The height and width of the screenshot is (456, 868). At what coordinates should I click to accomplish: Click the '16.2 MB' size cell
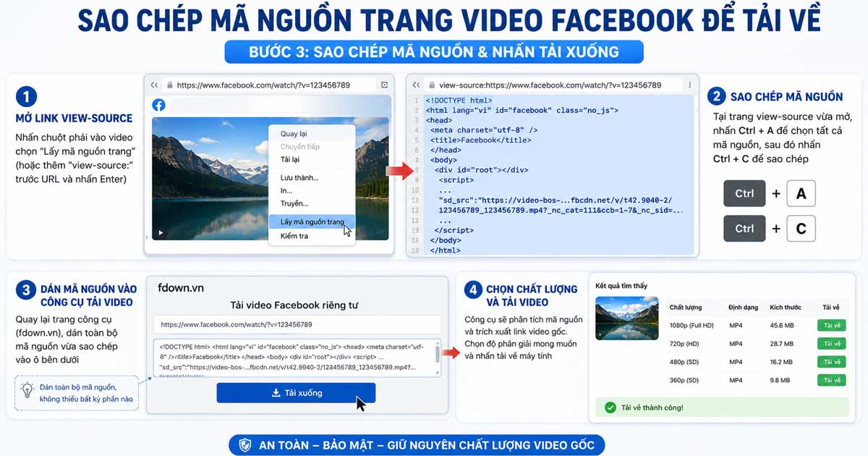pyautogui.click(x=782, y=362)
